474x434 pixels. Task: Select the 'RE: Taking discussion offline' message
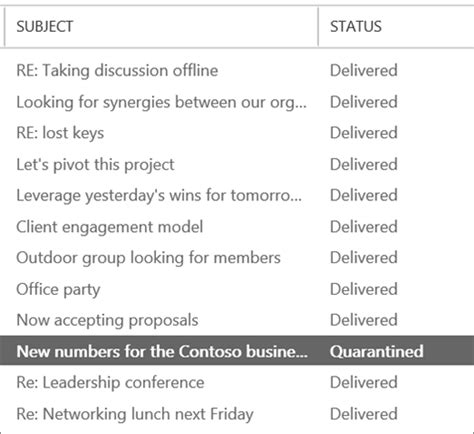click(237, 71)
